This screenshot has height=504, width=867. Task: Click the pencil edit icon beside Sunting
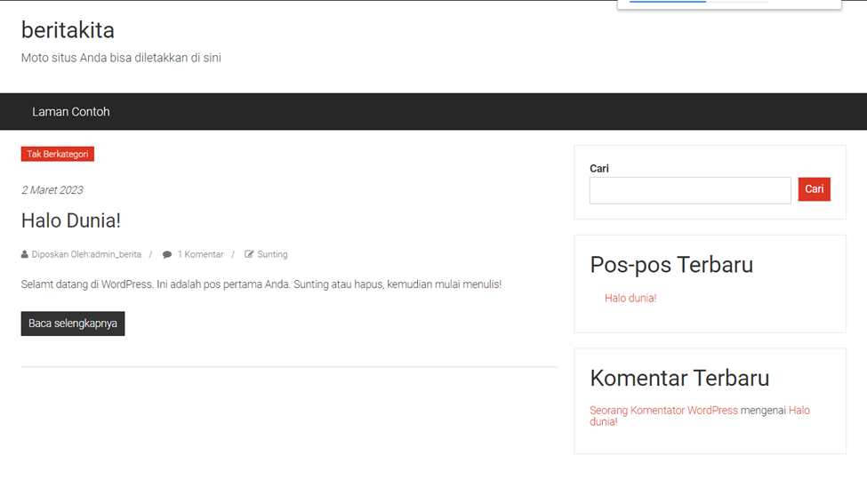click(x=249, y=255)
